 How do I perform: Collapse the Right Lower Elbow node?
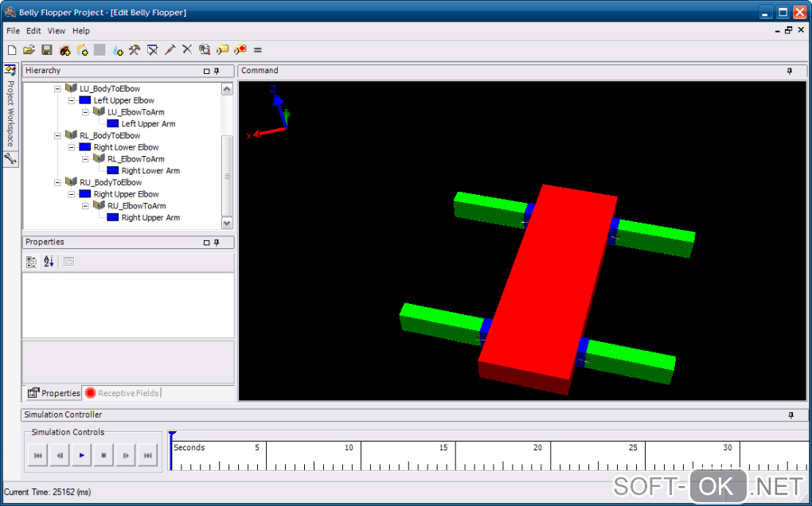72,147
